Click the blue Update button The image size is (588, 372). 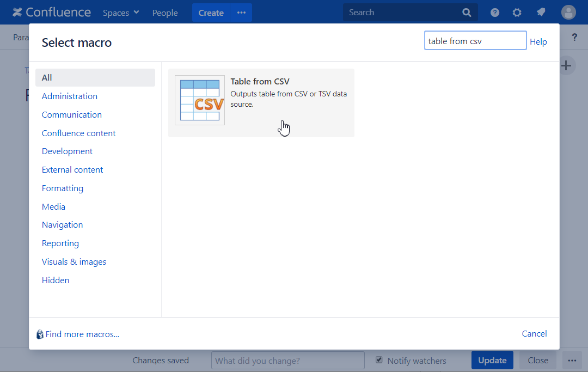click(492, 360)
